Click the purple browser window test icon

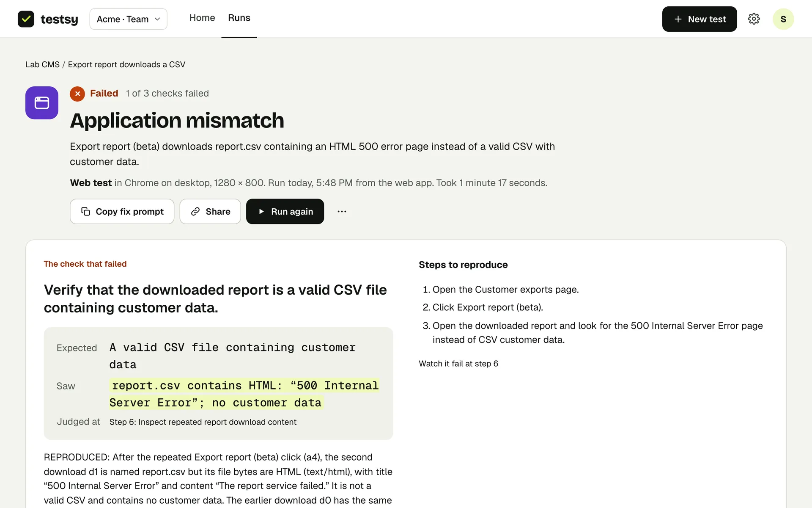click(x=42, y=103)
